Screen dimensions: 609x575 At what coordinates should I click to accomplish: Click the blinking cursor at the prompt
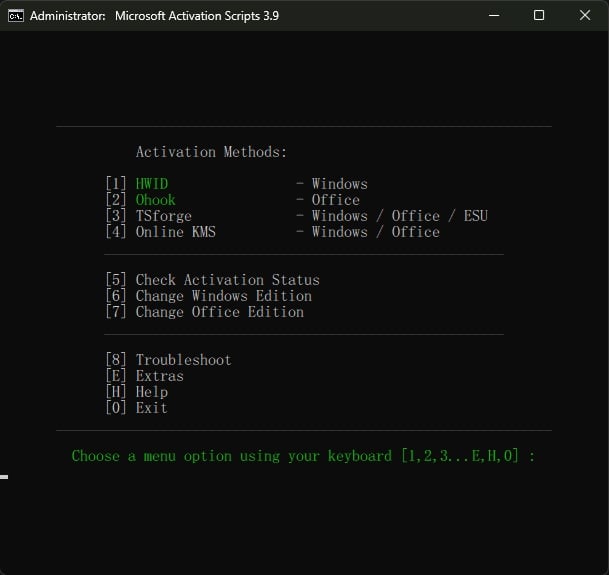tap(4, 477)
